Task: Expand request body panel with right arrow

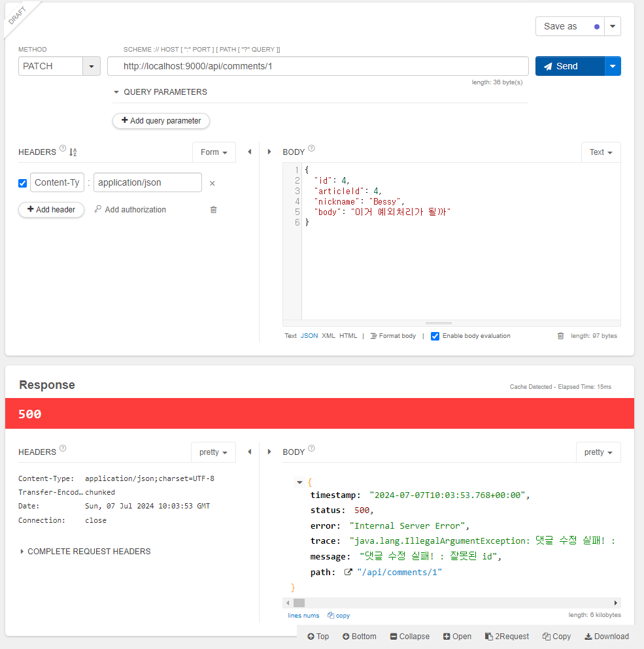Action: tap(269, 152)
